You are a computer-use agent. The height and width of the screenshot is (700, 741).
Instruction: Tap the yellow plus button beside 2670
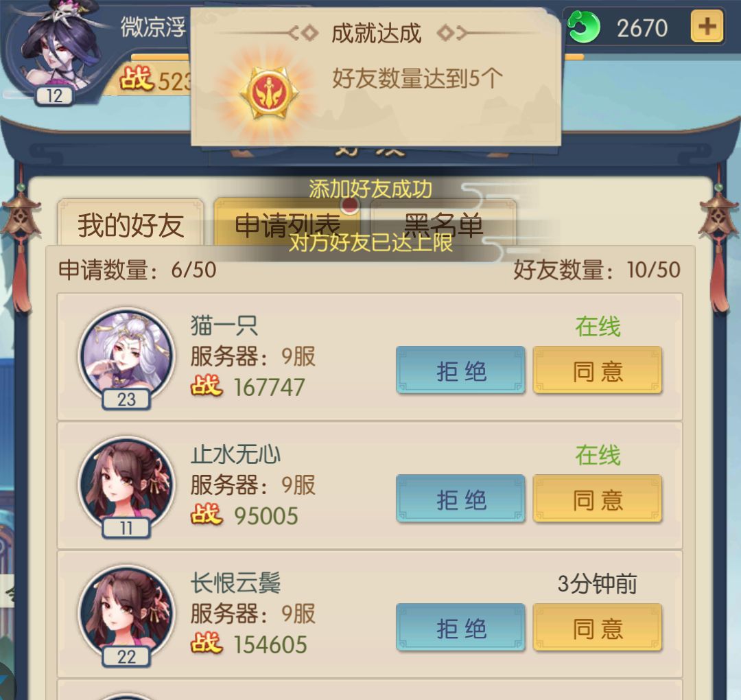pos(707,27)
